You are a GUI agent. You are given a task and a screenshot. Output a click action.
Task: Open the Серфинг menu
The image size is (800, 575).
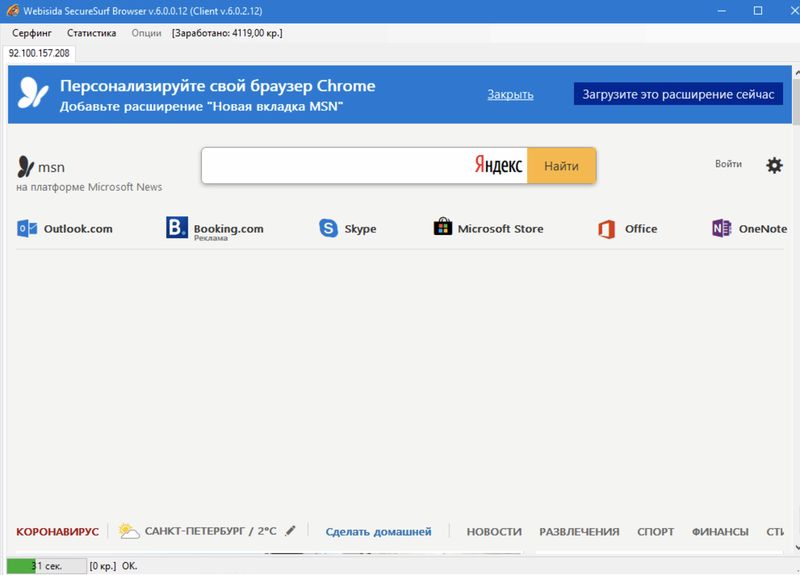coord(32,33)
